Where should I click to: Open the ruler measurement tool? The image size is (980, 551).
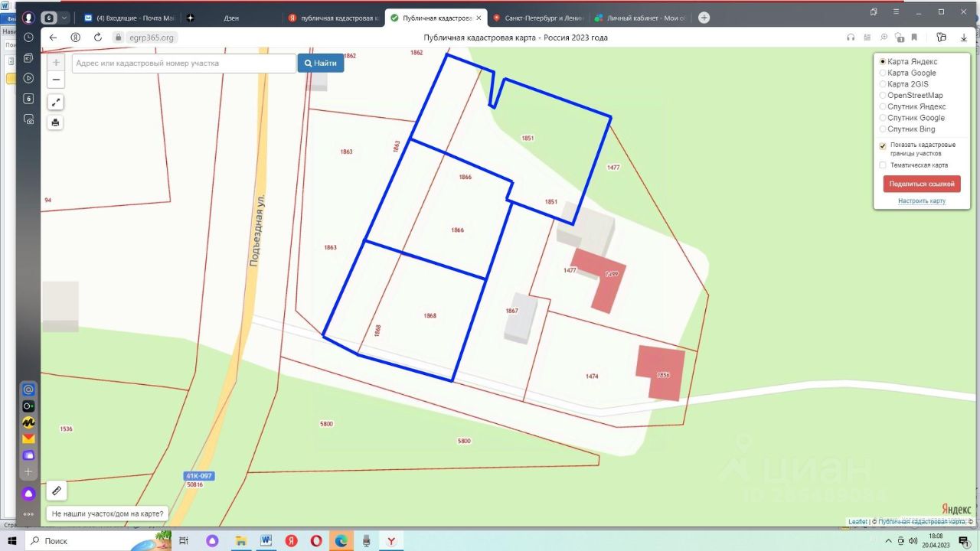click(56, 491)
